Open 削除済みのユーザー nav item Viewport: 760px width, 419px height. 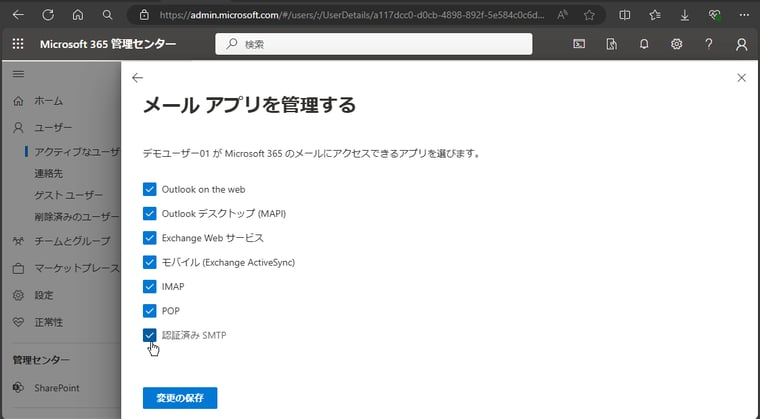[x=77, y=217]
